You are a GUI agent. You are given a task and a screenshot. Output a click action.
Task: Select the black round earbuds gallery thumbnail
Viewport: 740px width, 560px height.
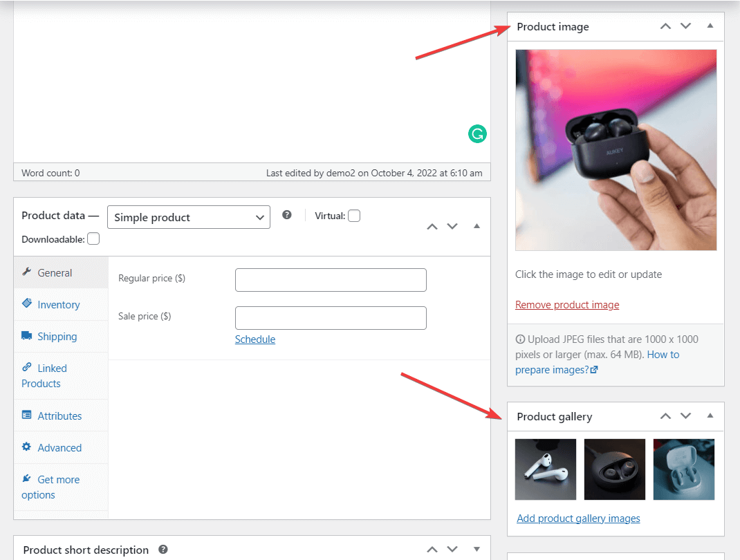click(614, 469)
